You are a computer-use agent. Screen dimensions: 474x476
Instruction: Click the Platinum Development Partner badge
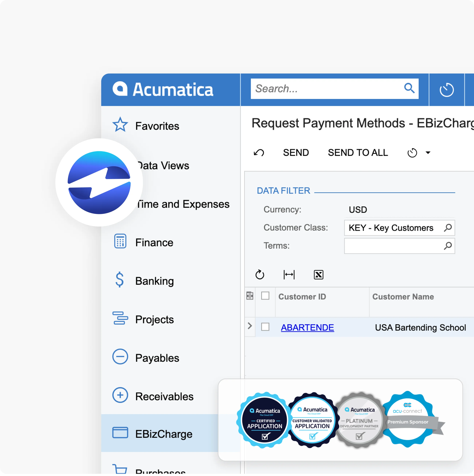click(359, 420)
